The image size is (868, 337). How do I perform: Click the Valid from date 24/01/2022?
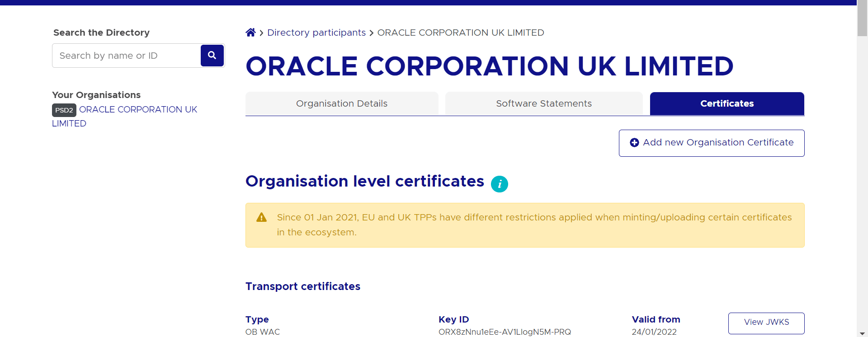[x=654, y=332]
